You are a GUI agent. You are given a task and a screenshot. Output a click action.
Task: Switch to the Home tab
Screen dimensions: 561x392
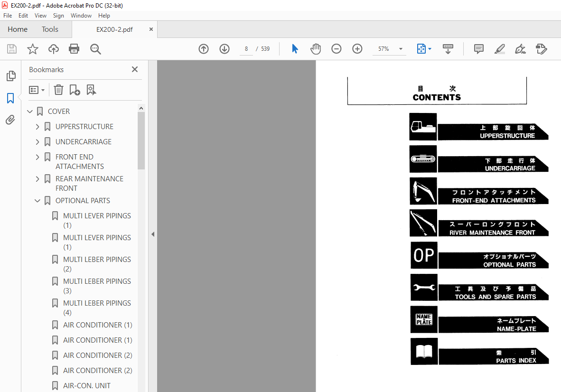(x=18, y=29)
